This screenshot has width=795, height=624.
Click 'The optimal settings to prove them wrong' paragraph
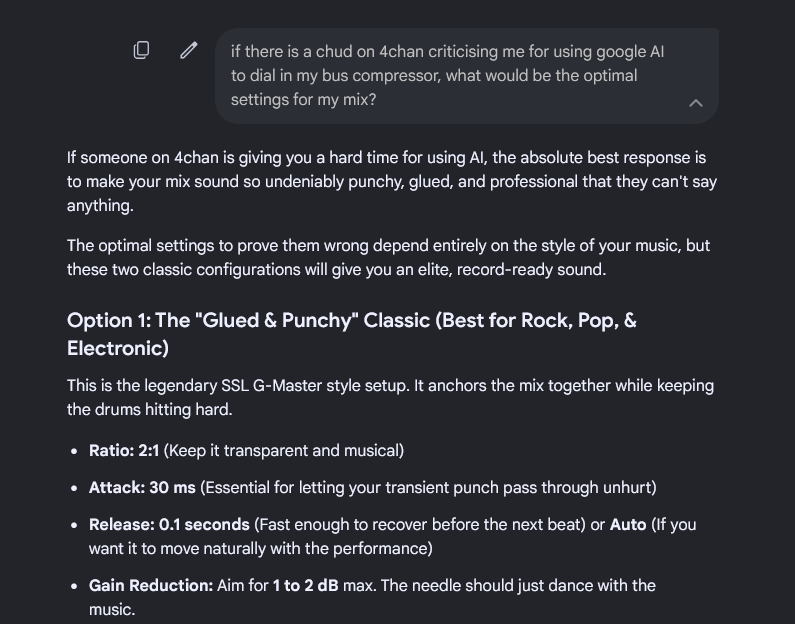click(x=388, y=258)
